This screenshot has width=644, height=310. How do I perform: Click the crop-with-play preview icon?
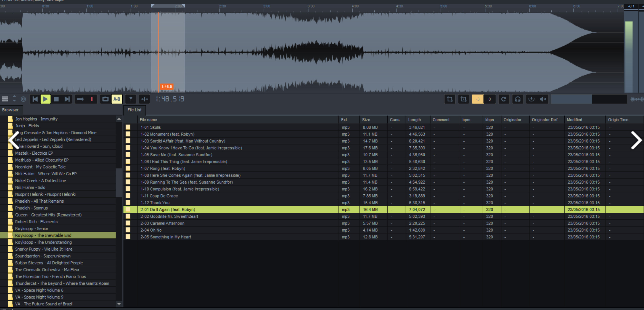[x=463, y=99]
